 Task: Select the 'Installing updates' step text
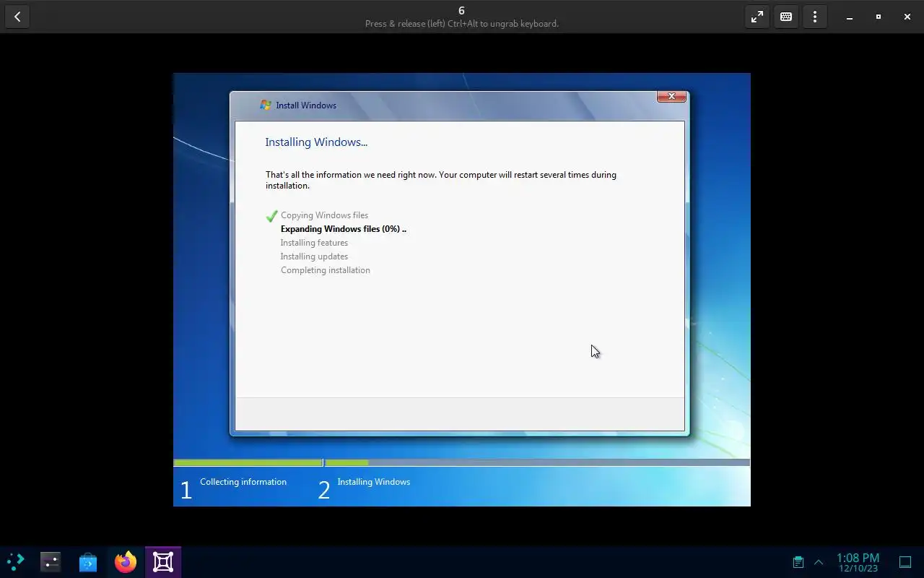314,256
